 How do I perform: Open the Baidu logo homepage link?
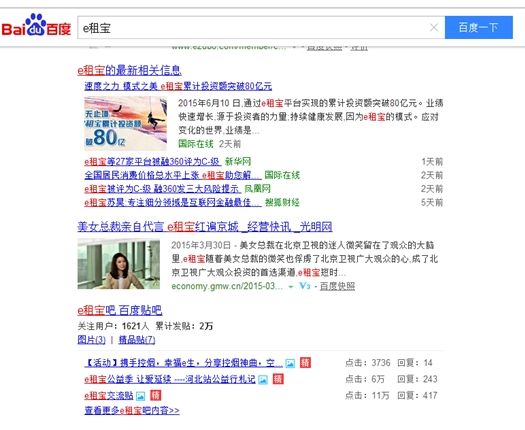pyautogui.click(x=36, y=25)
